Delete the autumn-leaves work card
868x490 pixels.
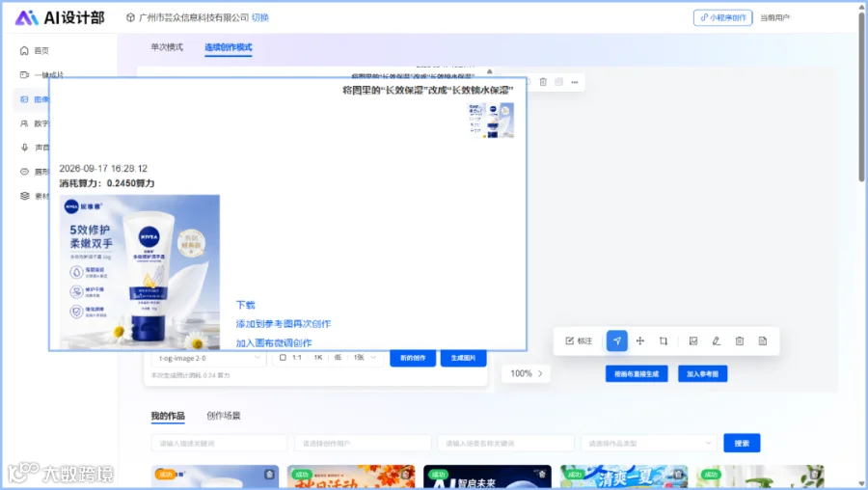(x=406, y=475)
